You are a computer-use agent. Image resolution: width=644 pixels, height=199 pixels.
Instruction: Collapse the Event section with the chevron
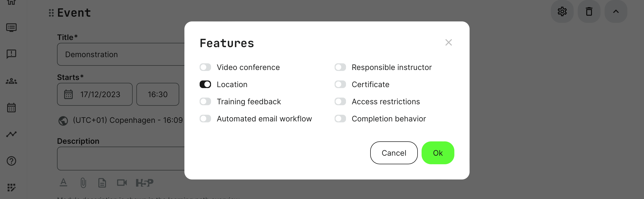pyautogui.click(x=615, y=11)
